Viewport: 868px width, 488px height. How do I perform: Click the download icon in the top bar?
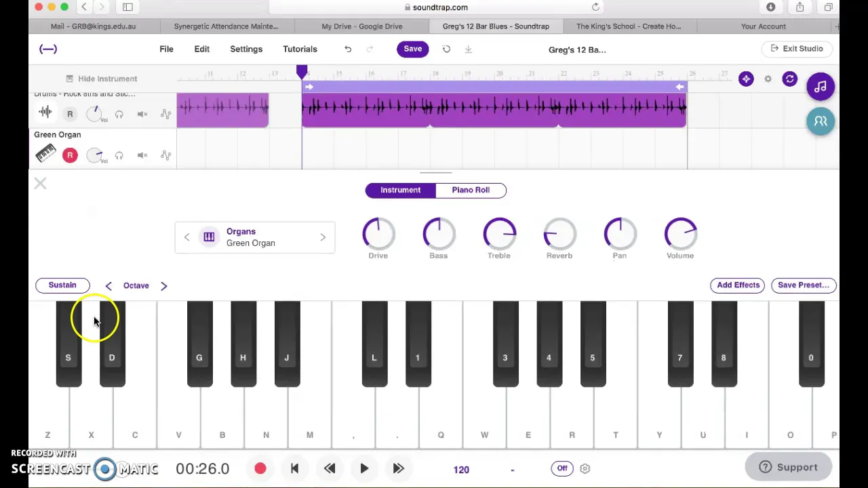click(x=468, y=49)
